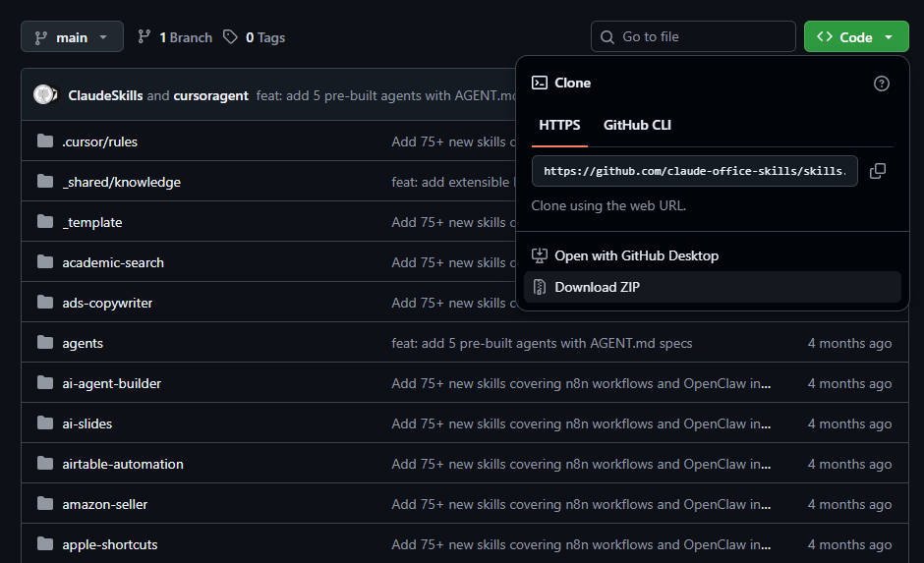Open the apple-shortcuts folder
The height and width of the screenshot is (563, 924).
110,544
